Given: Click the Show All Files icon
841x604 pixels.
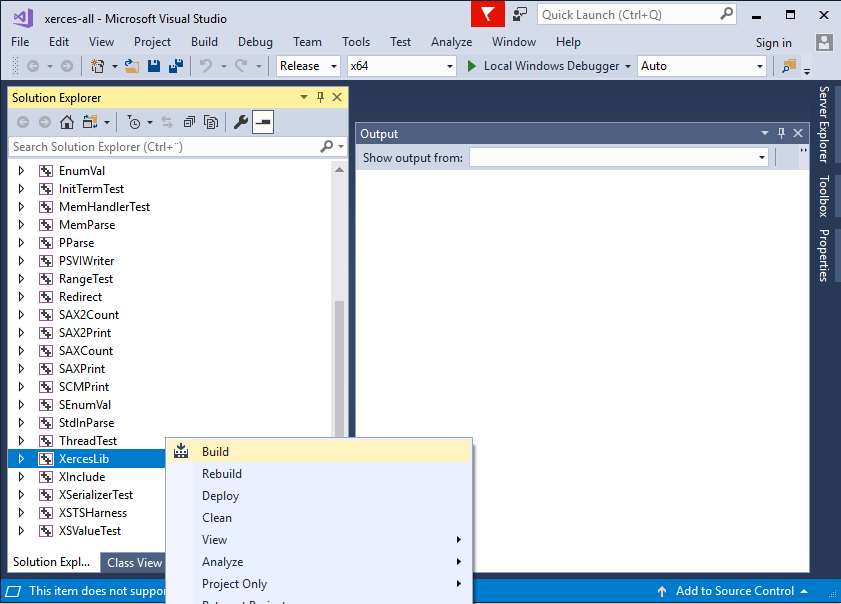Looking at the screenshot, I should 211,122.
